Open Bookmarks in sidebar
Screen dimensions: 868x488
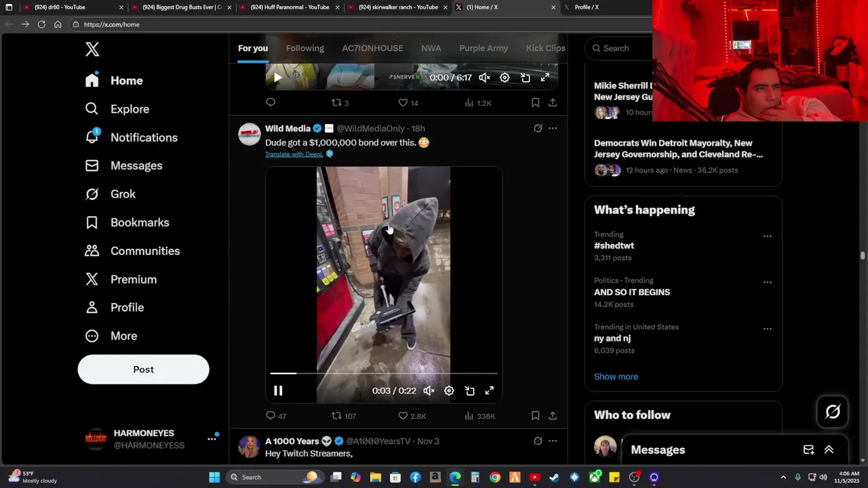pos(127,222)
